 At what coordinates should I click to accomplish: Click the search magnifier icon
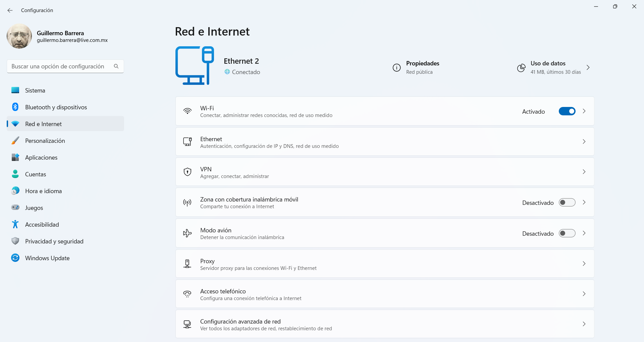point(116,66)
